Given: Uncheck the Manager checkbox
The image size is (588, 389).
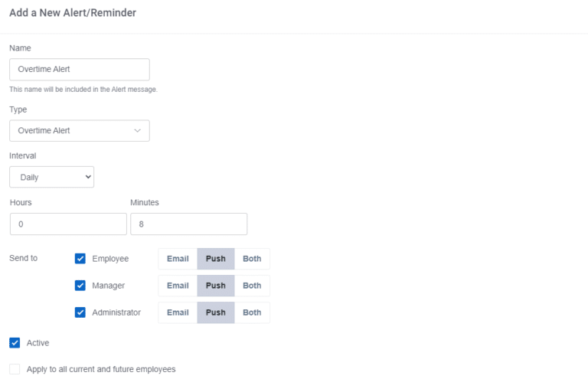Looking at the screenshot, I should pos(80,286).
